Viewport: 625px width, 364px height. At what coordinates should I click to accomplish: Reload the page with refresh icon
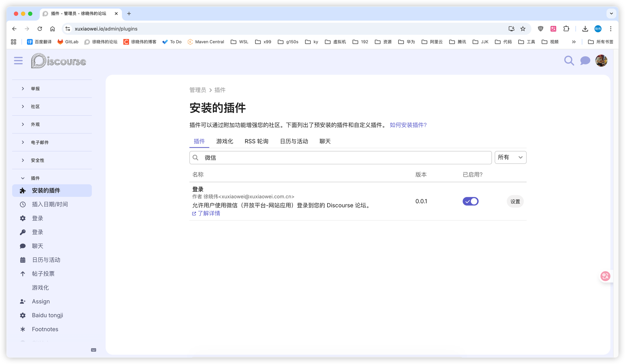pos(40,29)
